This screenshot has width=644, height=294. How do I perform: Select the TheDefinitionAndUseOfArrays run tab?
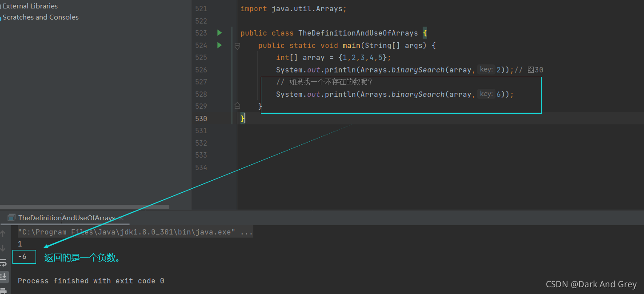(66, 218)
